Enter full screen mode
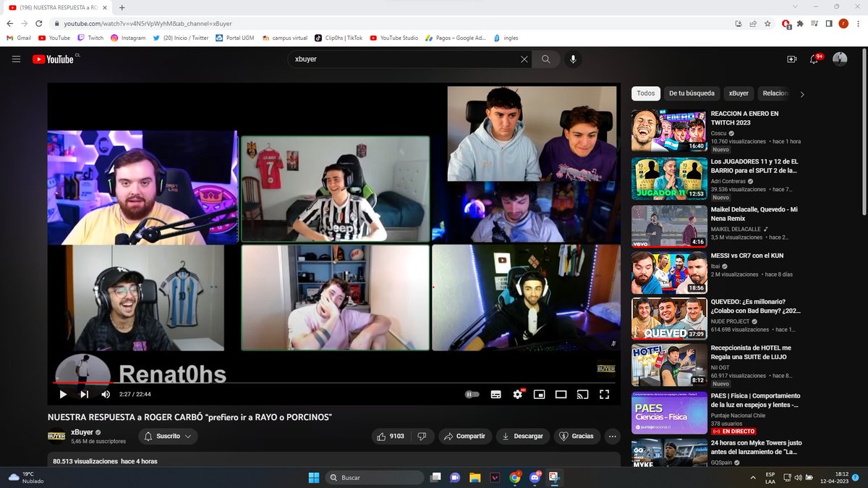 coord(605,394)
